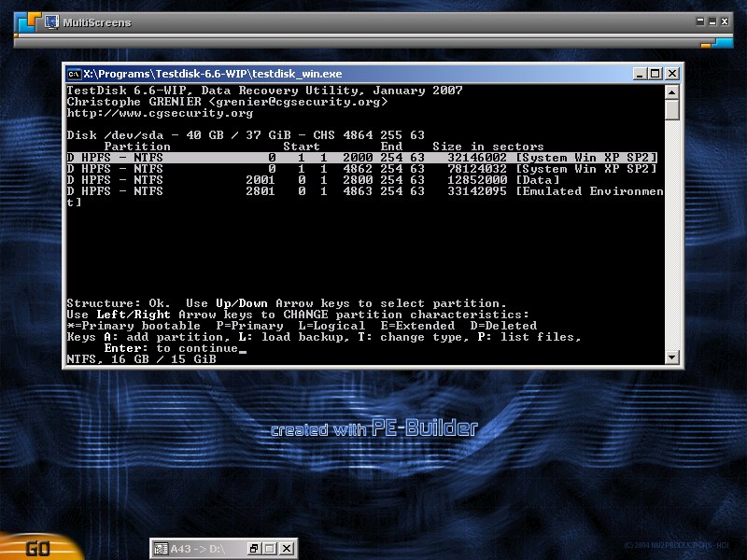
Task: Click the 'Size in sectors' column header
Action: click(x=487, y=147)
